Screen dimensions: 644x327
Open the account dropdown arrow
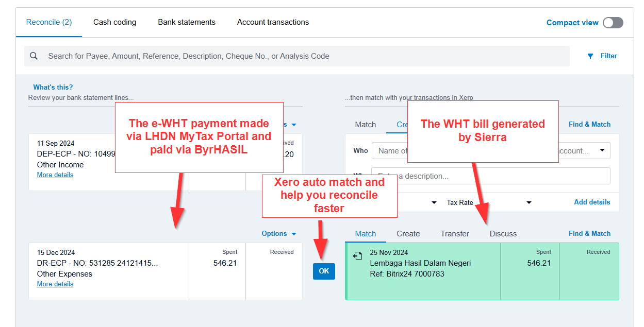(x=602, y=150)
